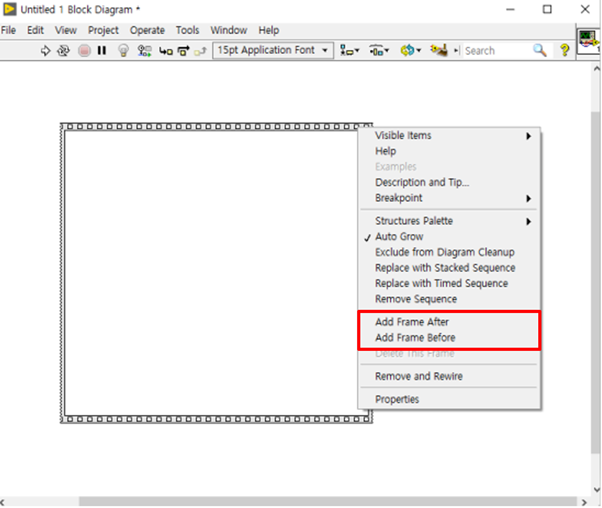Maximize the Block Diagram window

pyautogui.click(x=547, y=9)
